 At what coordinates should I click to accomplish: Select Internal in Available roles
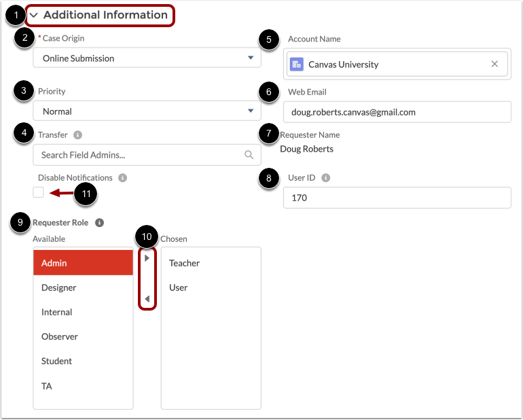pyautogui.click(x=83, y=312)
